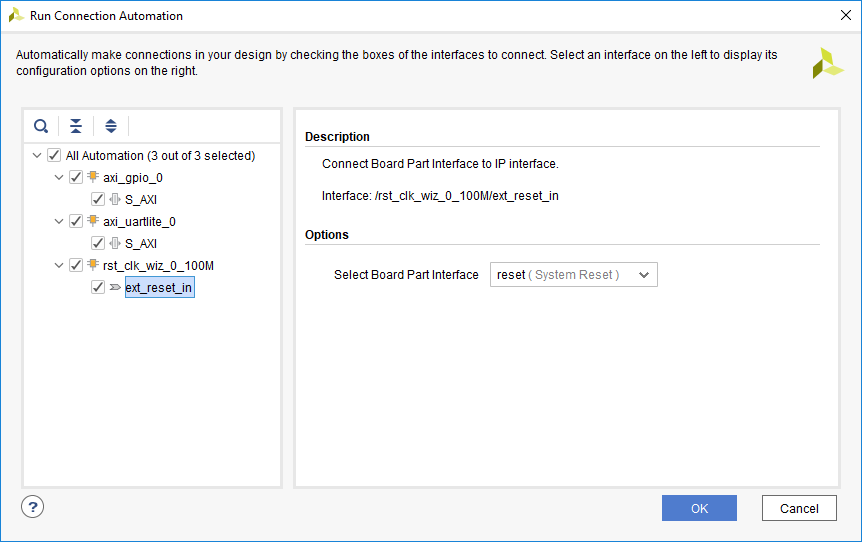Screen dimensions: 862x542
Task: Collapse the All Automation tree node
Action: 37,155
